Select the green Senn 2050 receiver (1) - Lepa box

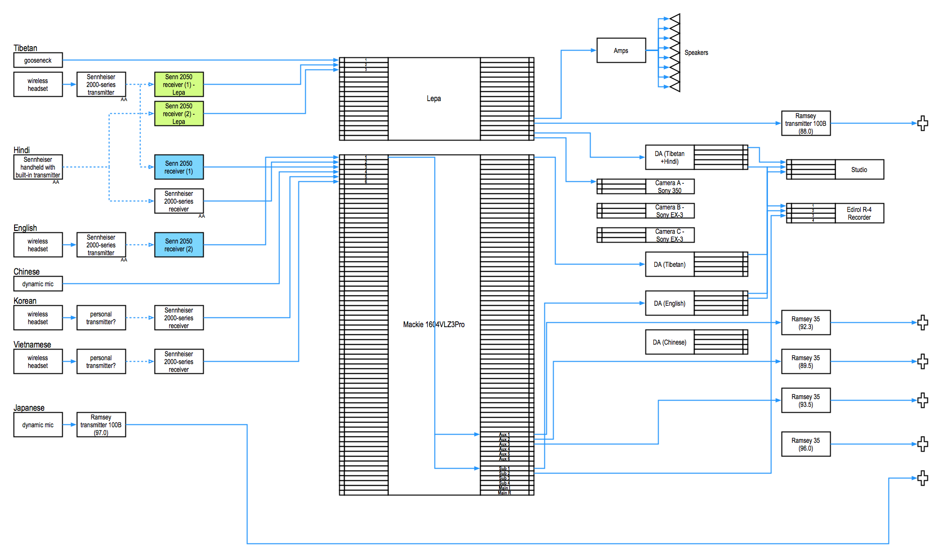pos(179,85)
